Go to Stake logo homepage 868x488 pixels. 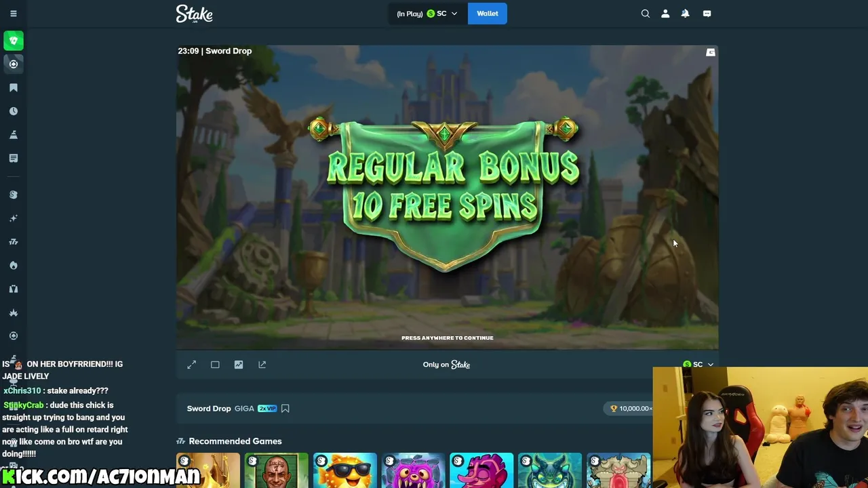click(x=195, y=14)
